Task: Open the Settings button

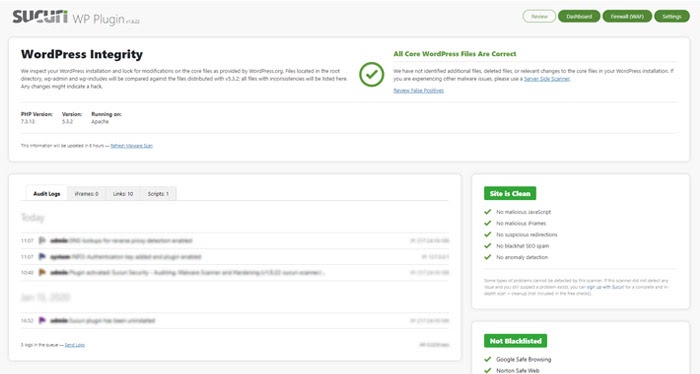Action: [x=671, y=17]
